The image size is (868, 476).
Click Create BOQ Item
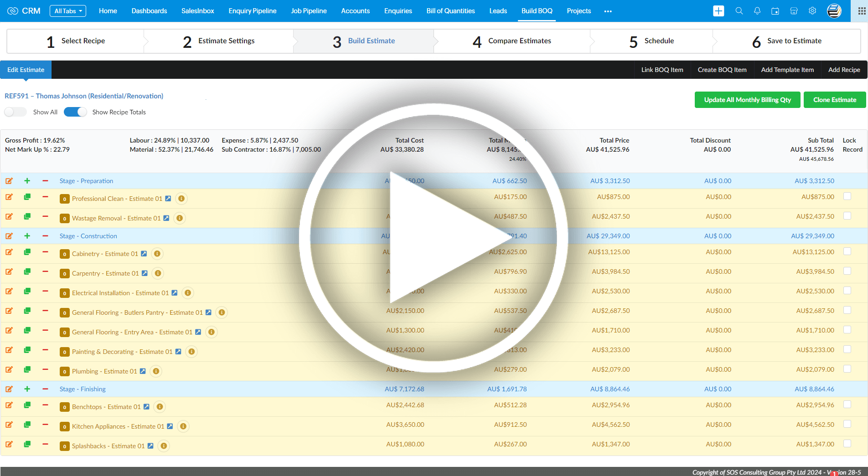click(722, 70)
